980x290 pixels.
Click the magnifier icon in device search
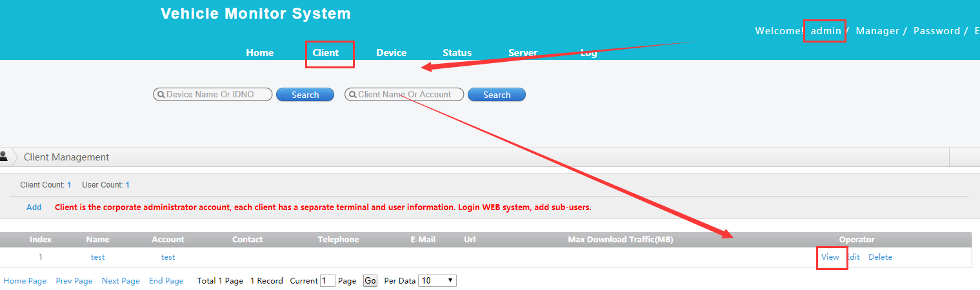click(x=161, y=95)
